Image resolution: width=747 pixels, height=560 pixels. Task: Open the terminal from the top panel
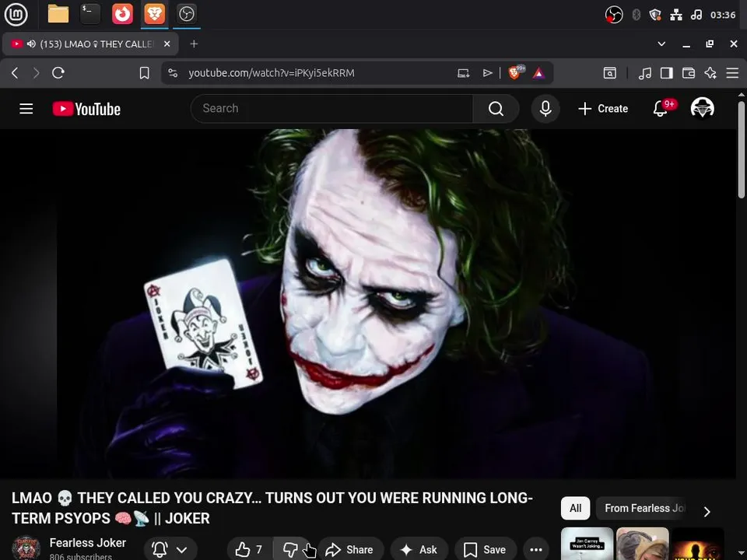pos(90,14)
